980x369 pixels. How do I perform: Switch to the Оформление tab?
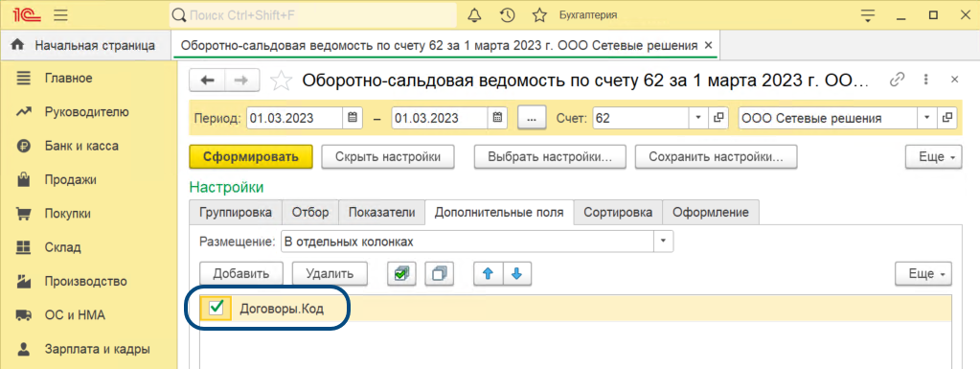pos(711,212)
